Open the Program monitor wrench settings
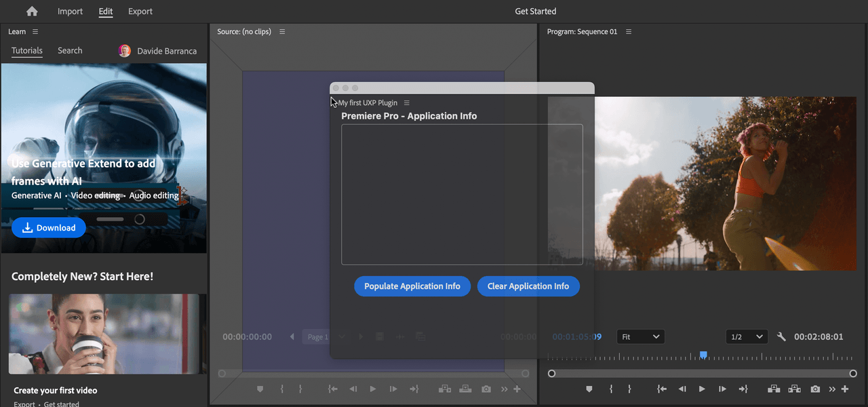 coord(781,336)
